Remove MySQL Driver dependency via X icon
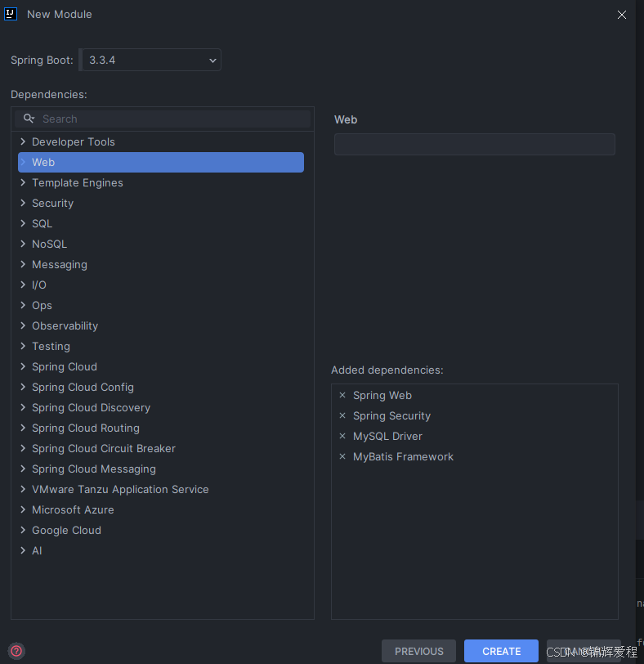Image resolution: width=644 pixels, height=664 pixels. 342,436
